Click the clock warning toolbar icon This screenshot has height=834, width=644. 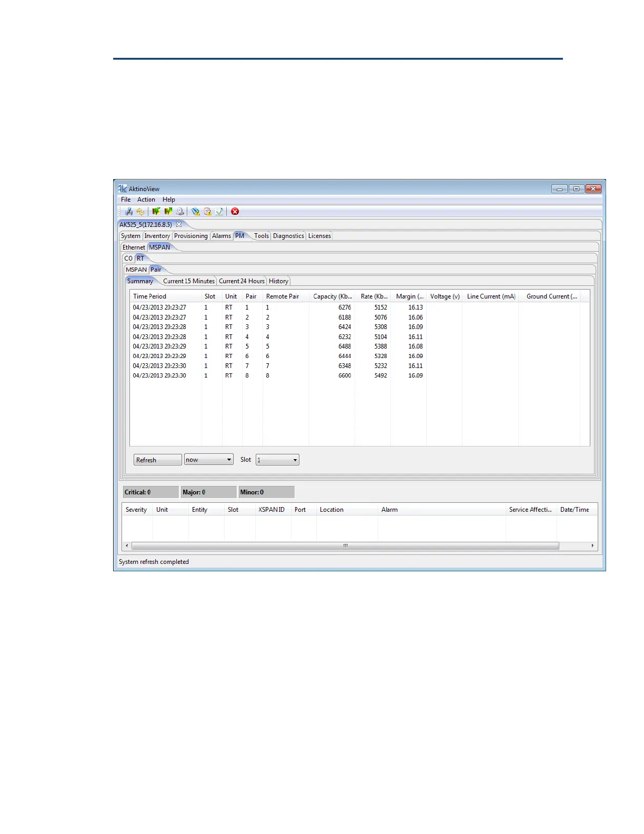coord(208,211)
